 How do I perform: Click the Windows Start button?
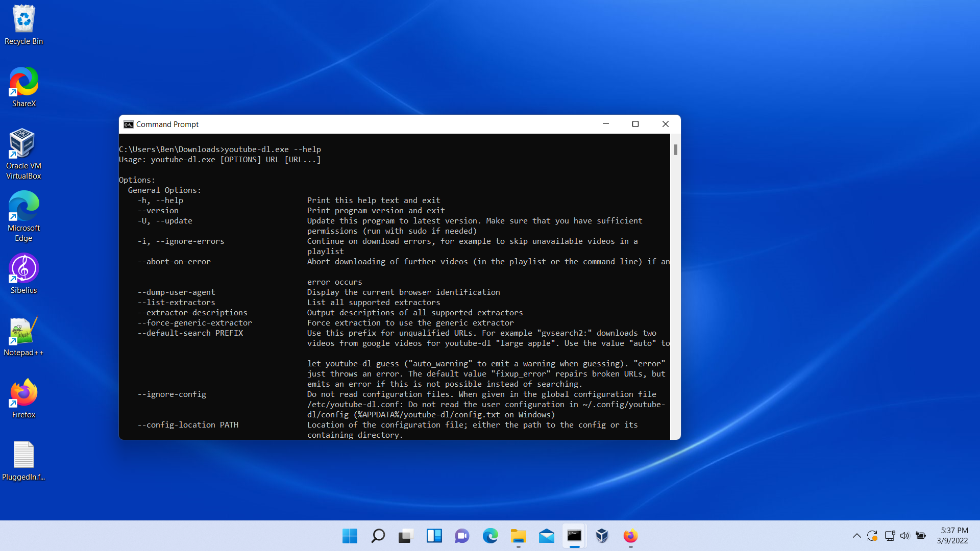(350, 536)
